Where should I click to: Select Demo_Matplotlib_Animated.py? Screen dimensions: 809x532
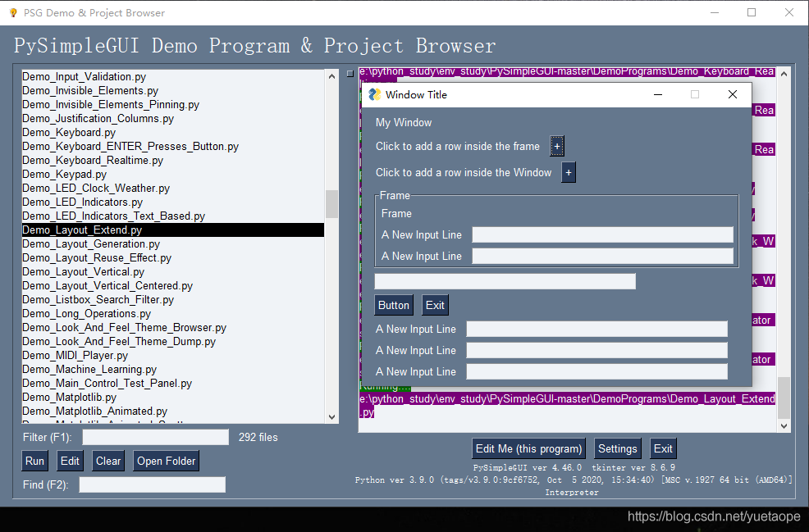point(173,411)
